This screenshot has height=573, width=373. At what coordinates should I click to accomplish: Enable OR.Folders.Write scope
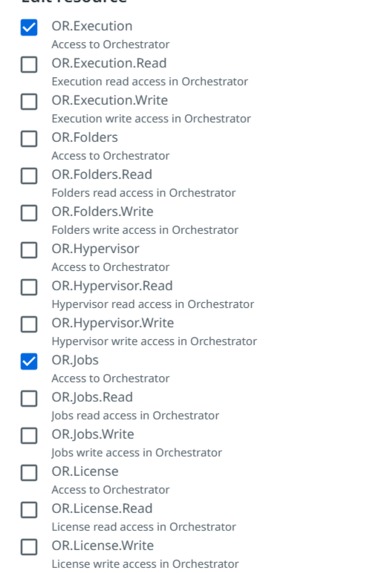[x=29, y=213]
